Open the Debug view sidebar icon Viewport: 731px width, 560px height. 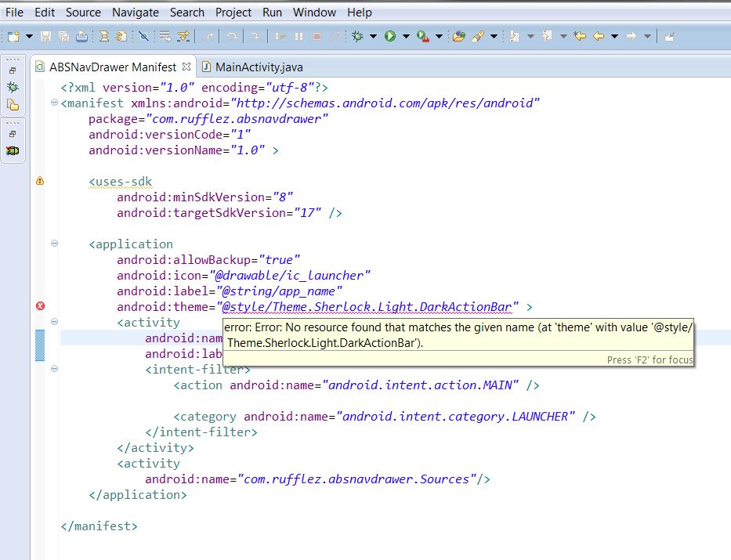(x=13, y=87)
